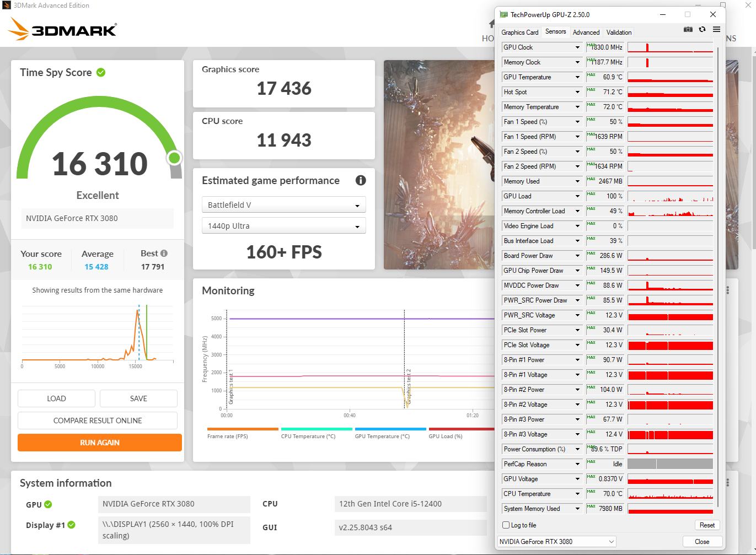Click the teal CPU Temperature legend bar
This screenshot has height=555, width=756.
[x=317, y=429]
